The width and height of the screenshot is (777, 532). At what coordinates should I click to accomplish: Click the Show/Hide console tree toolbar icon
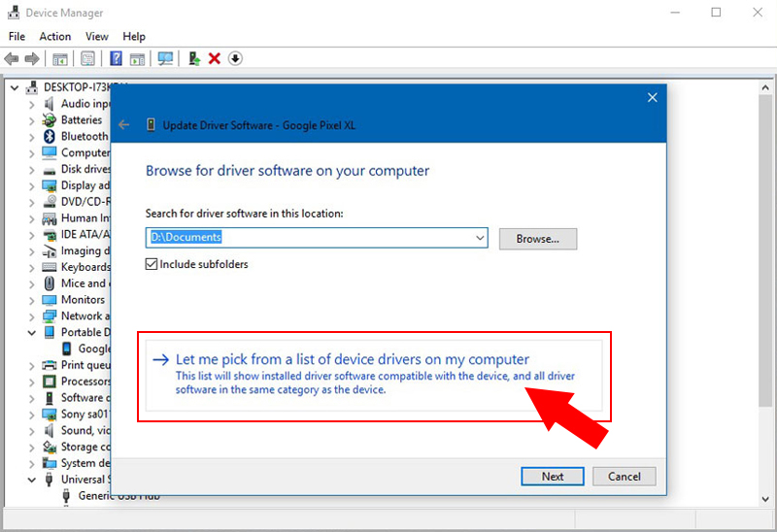tap(60, 59)
